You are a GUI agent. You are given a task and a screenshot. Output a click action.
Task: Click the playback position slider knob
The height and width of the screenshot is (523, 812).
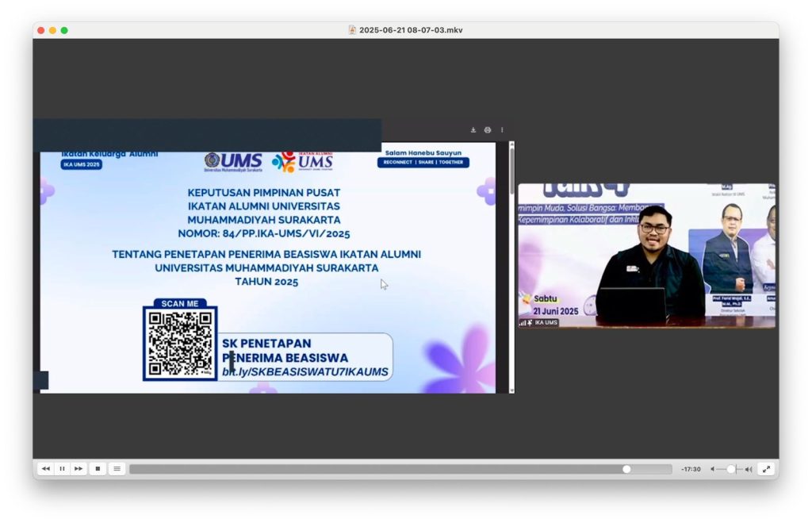[x=626, y=469]
